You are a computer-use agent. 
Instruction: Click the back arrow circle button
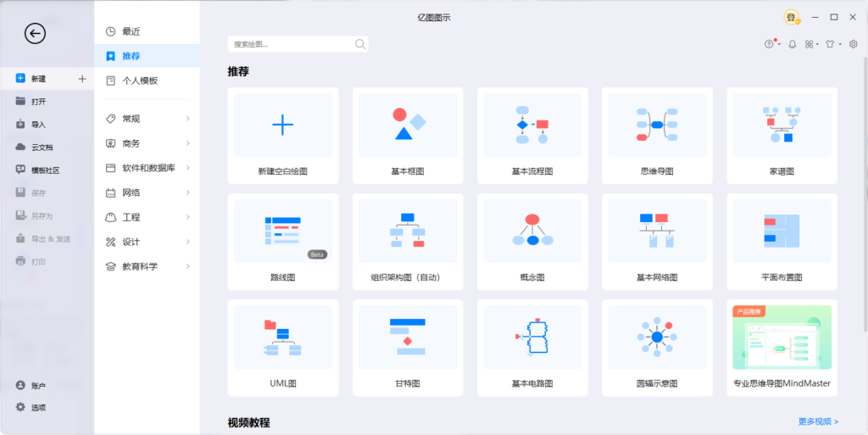click(35, 34)
